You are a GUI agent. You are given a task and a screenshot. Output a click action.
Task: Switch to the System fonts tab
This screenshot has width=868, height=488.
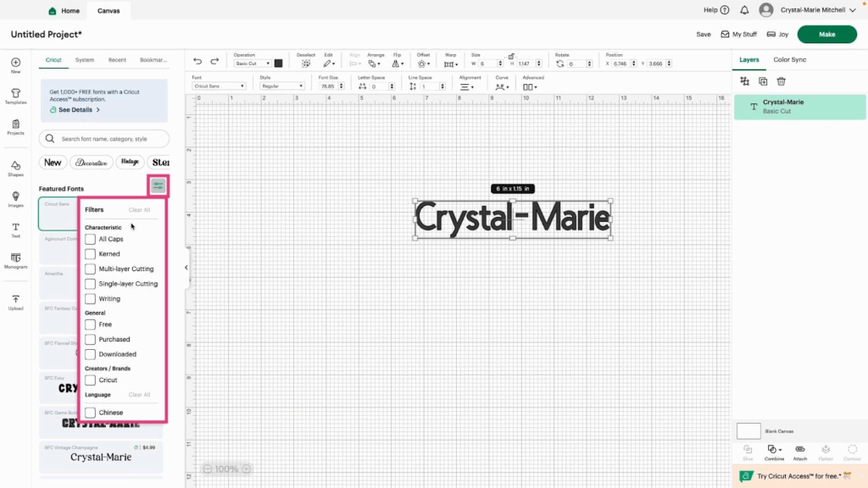pos(85,60)
